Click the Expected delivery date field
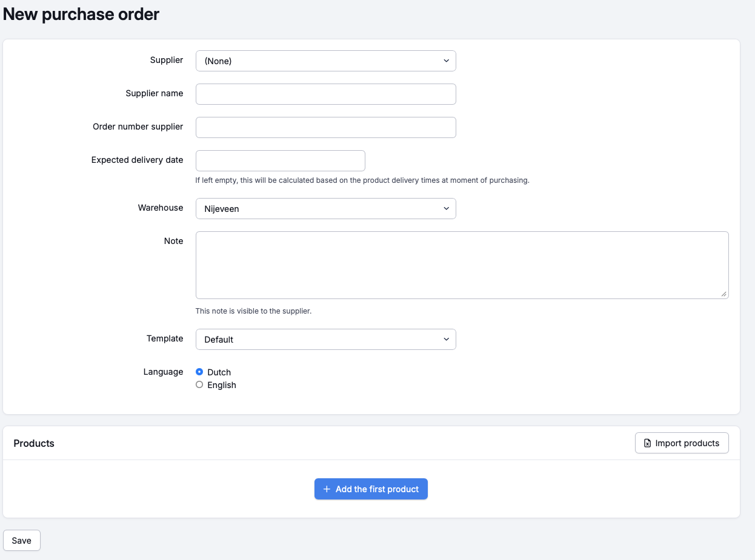 pos(280,160)
